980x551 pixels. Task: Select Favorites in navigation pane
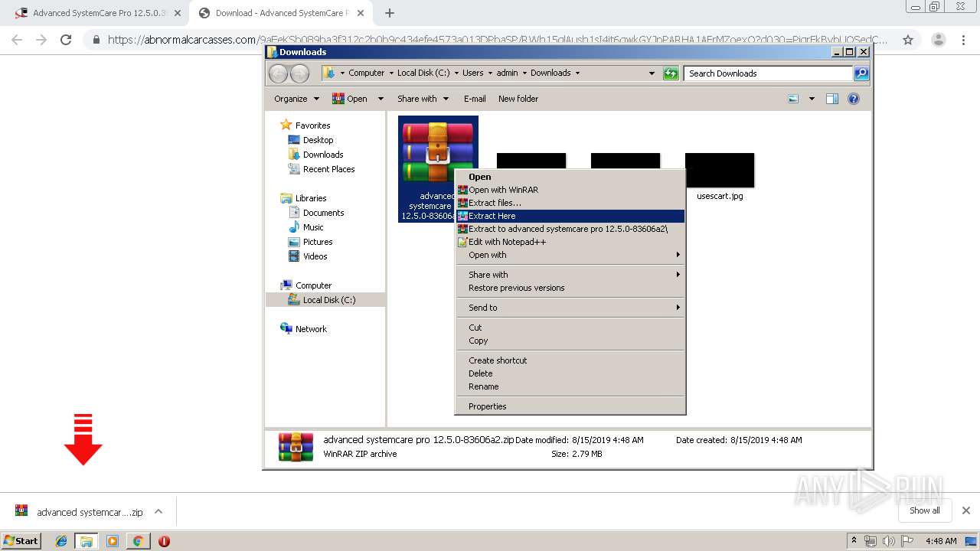(x=312, y=126)
